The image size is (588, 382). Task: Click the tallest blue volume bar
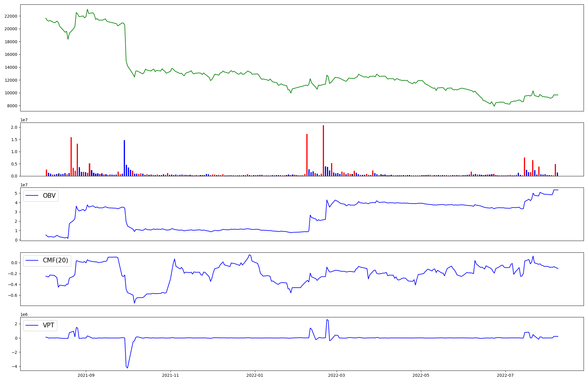[x=124, y=158]
